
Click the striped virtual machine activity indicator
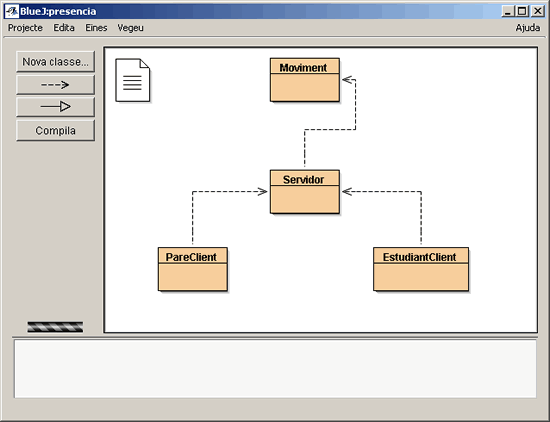[x=55, y=327]
